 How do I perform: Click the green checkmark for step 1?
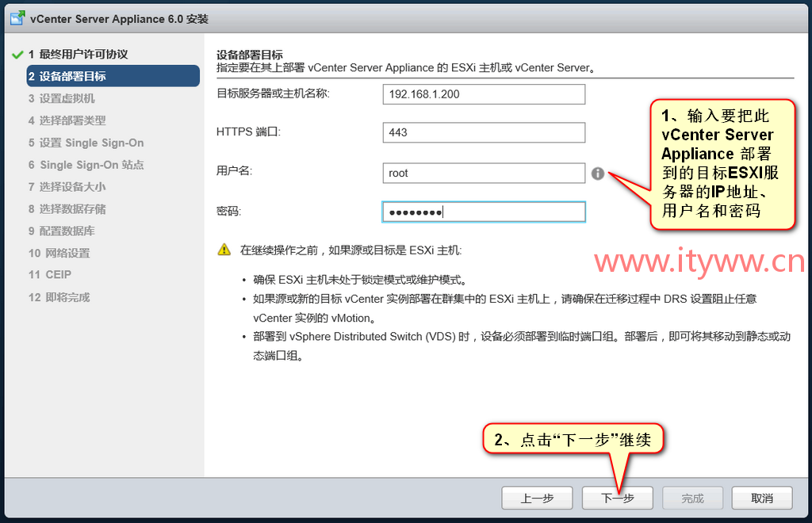[17, 55]
